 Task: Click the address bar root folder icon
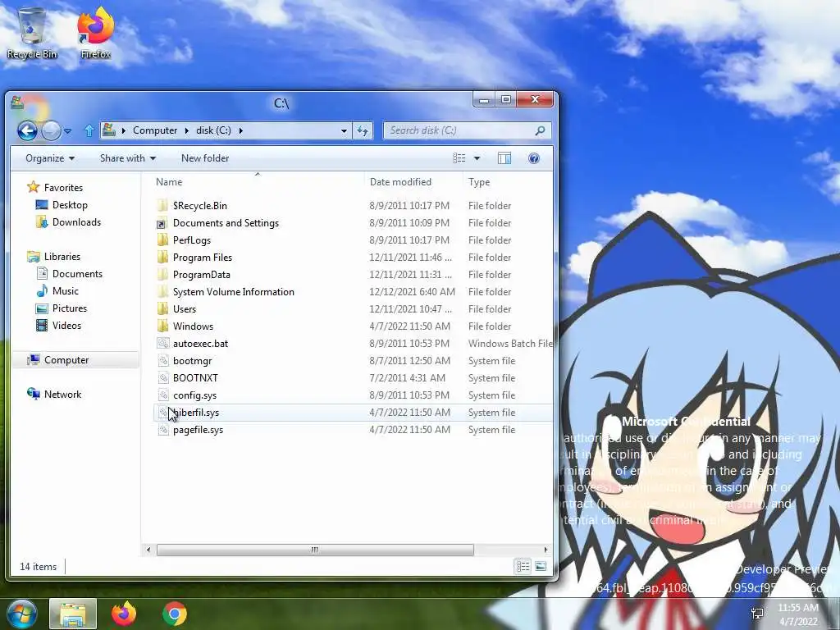pos(109,130)
